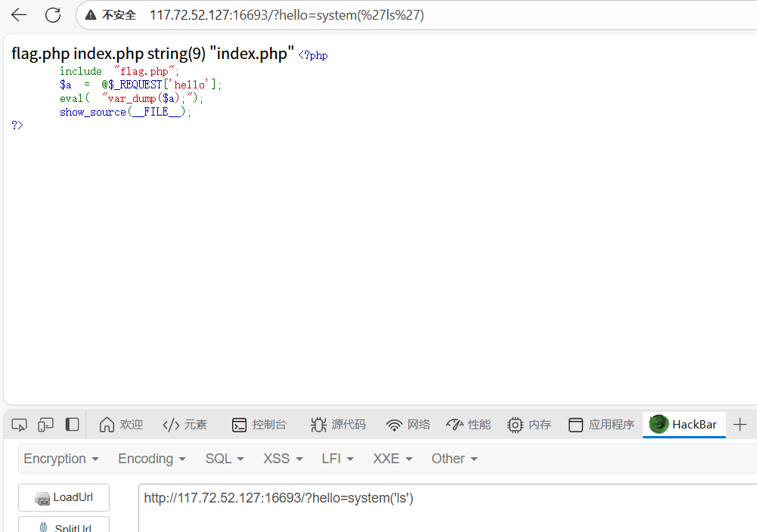This screenshot has width=757, height=532.
Task: Open the Other dropdown menu
Action: (x=455, y=459)
